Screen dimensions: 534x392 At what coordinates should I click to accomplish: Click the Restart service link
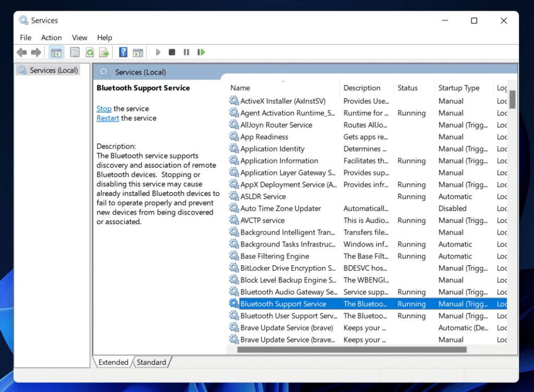[x=107, y=118]
